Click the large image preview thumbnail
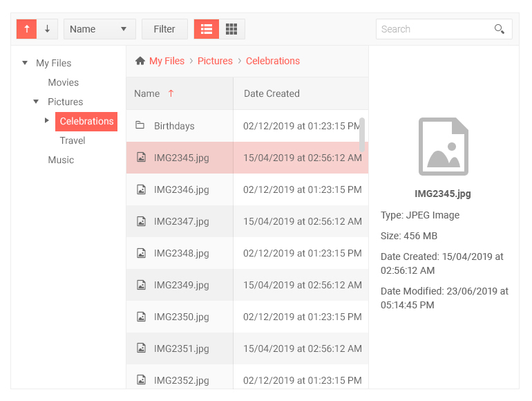This screenshot has width=532, height=401. point(444,147)
